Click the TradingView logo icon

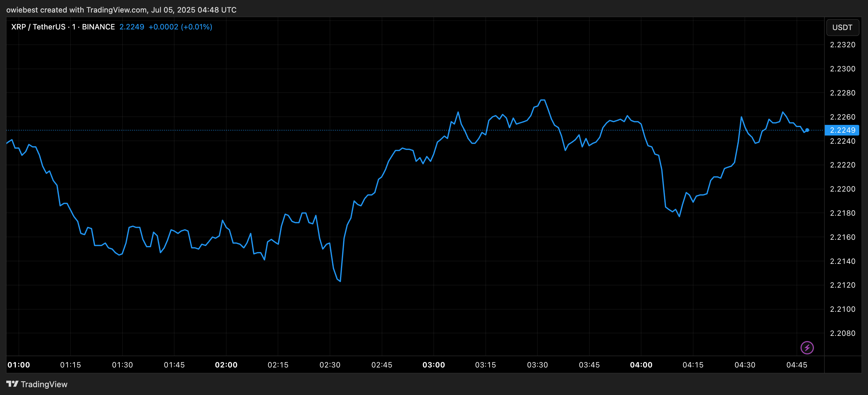pos(13,384)
